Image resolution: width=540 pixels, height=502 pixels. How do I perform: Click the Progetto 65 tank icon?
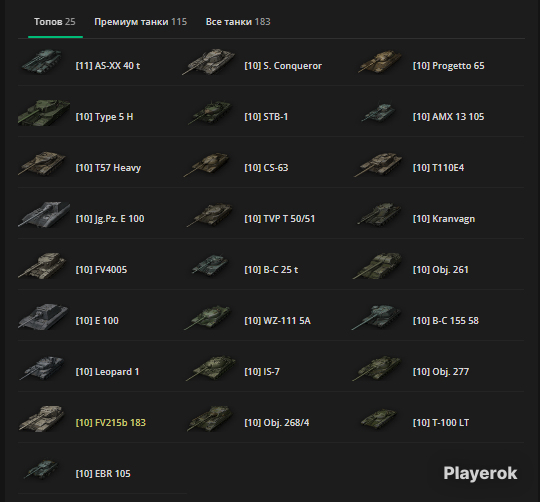(x=380, y=62)
